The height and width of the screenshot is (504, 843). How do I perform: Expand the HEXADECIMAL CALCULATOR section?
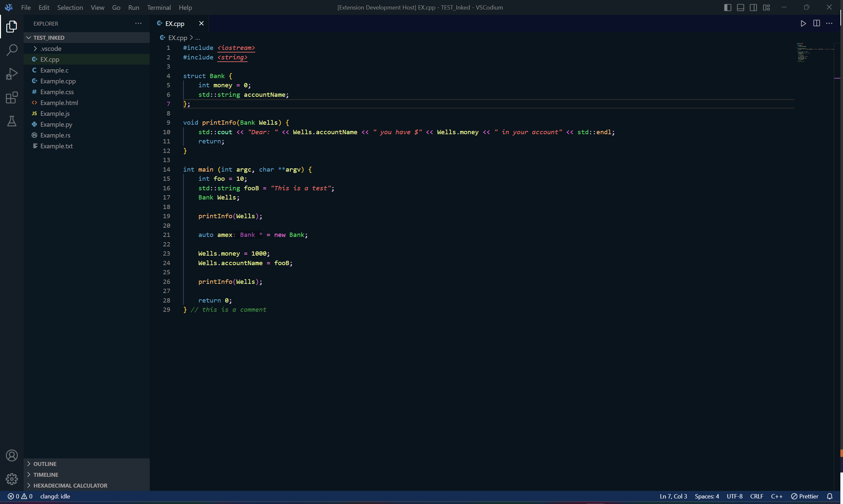(x=87, y=486)
